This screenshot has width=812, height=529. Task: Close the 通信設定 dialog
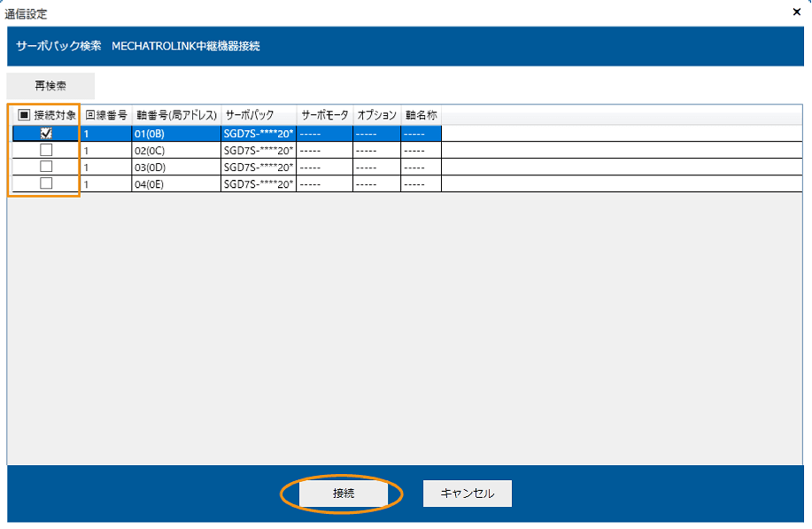tap(796, 12)
